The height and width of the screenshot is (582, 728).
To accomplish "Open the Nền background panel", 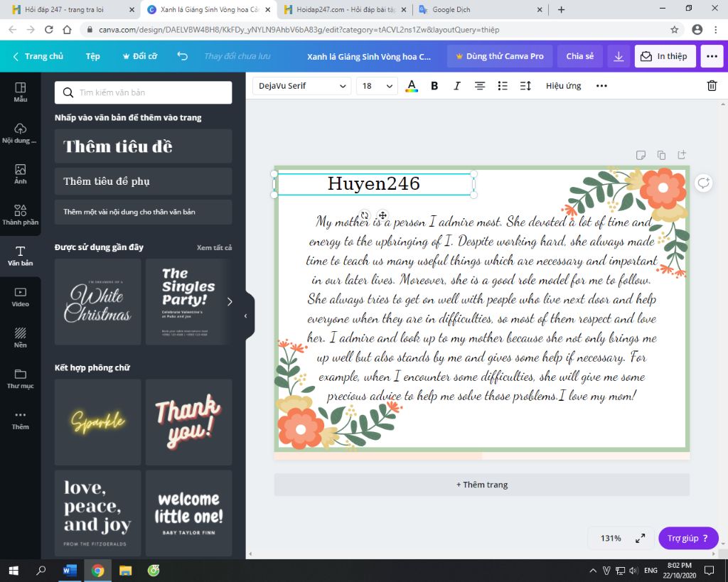I will 21,338.
